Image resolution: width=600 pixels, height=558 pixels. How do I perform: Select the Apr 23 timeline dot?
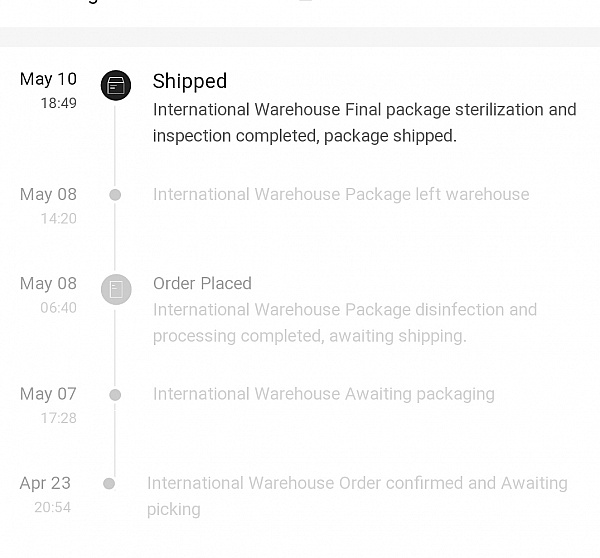pyautogui.click(x=109, y=484)
